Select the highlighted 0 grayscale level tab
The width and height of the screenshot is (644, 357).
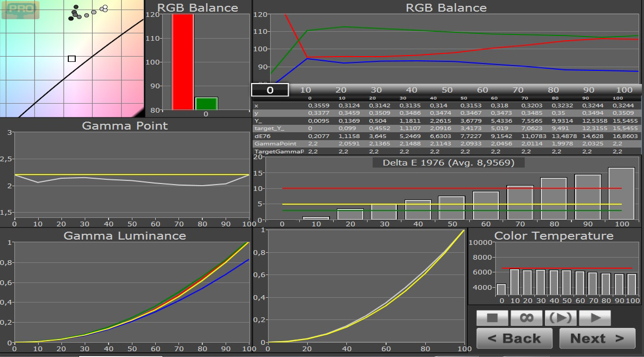click(270, 90)
